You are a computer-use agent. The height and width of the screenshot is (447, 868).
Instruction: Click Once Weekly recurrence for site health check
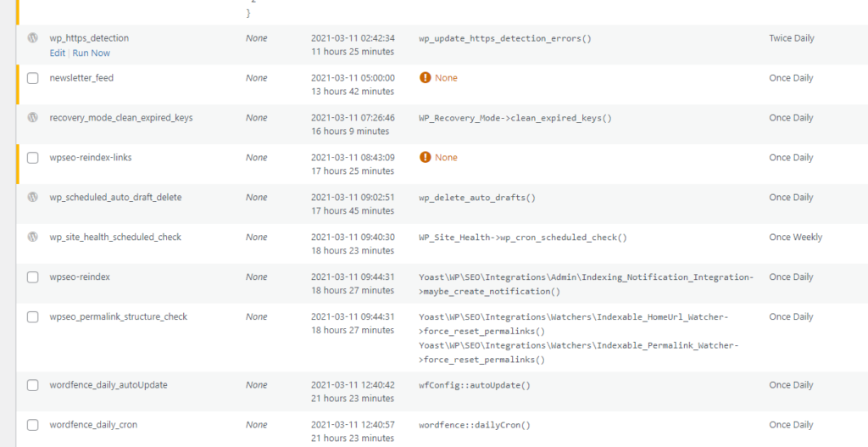[795, 237]
